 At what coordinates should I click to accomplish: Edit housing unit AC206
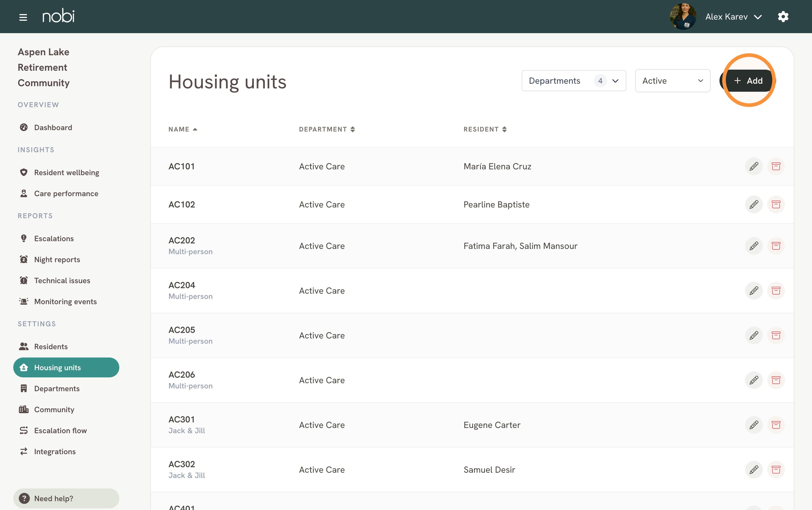tap(754, 380)
